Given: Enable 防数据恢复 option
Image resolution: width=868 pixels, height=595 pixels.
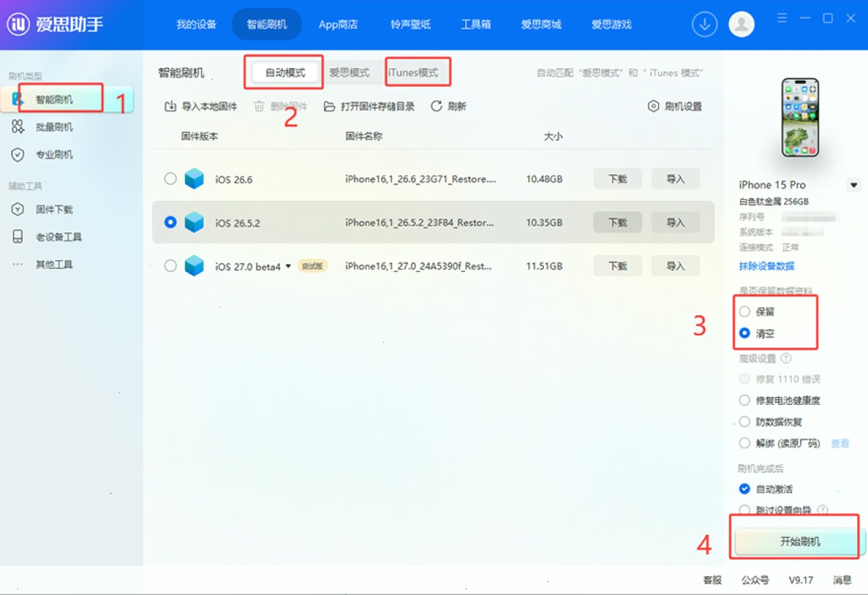Looking at the screenshot, I should click(744, 421).
